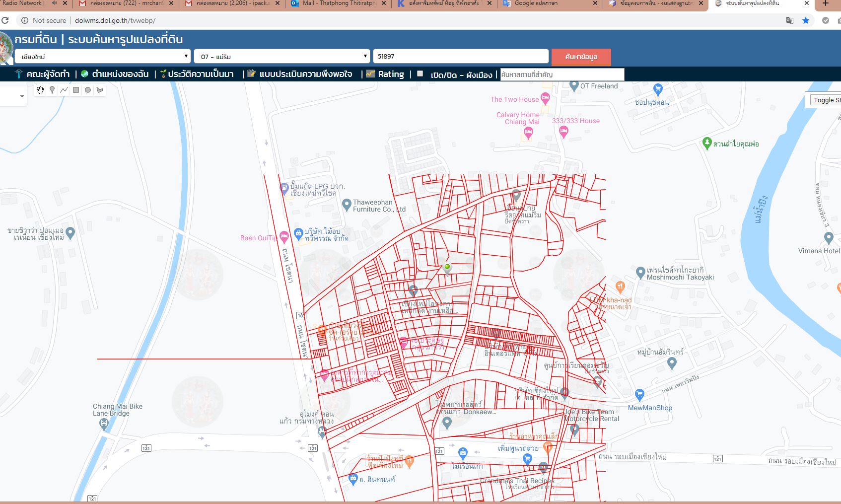Bookmark page with the star icon
The width and height of the screenshot is (841, 504).
coord(806,20)
